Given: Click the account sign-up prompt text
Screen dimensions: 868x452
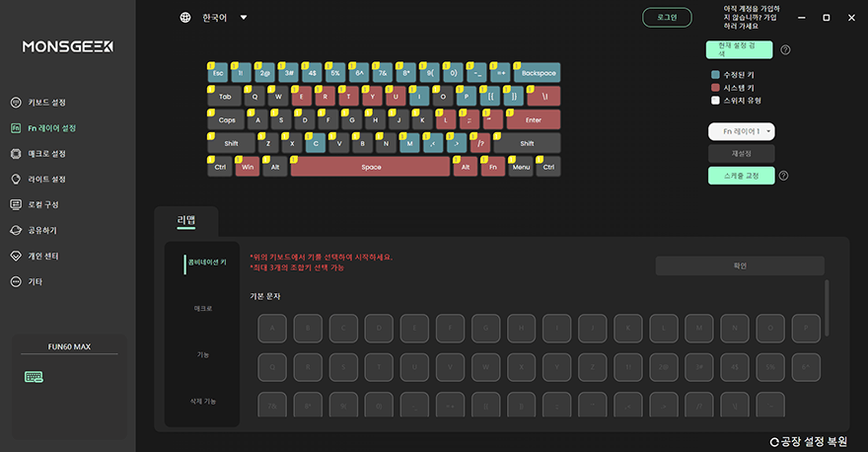Looking at the screenshot, I should point(752,18).
